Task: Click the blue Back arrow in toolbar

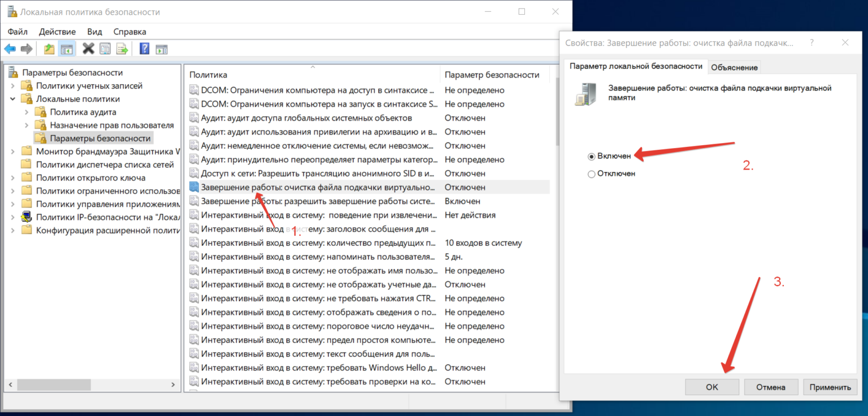Action: pos(10,49)
